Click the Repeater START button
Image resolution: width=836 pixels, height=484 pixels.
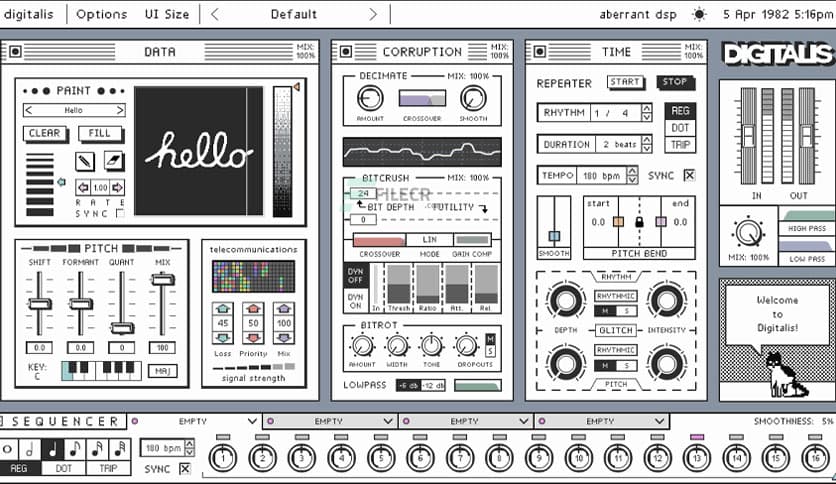click(x=625, y=82)
